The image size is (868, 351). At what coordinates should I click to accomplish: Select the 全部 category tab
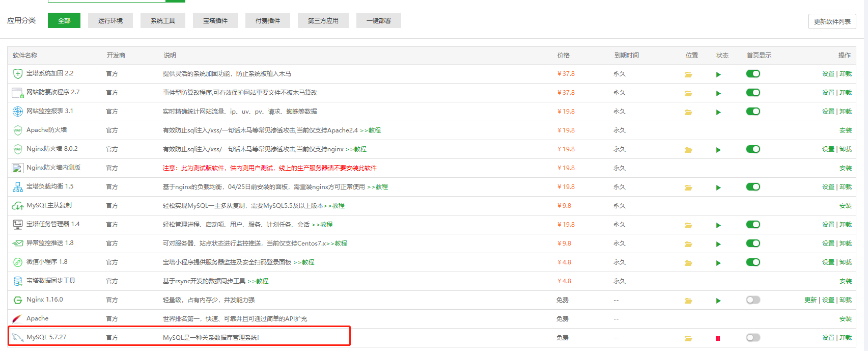(x=64, y=20)
